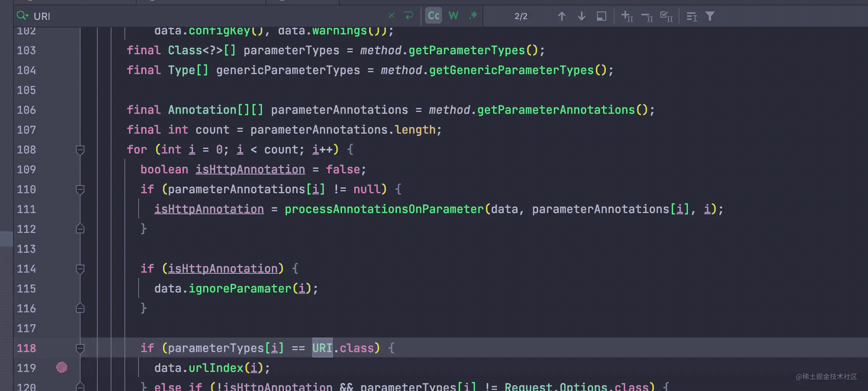Open multiline search options icon

(692, 16)
